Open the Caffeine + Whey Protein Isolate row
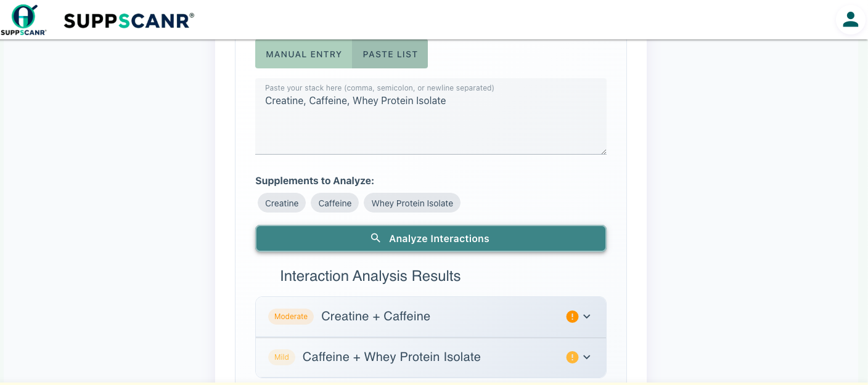 click(x=431, y=357)
